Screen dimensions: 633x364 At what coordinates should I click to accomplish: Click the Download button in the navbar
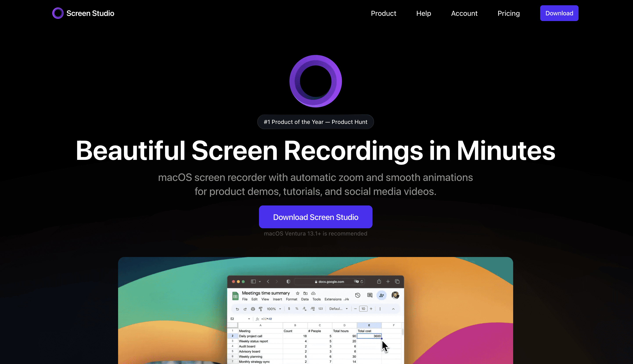(559, 13)
